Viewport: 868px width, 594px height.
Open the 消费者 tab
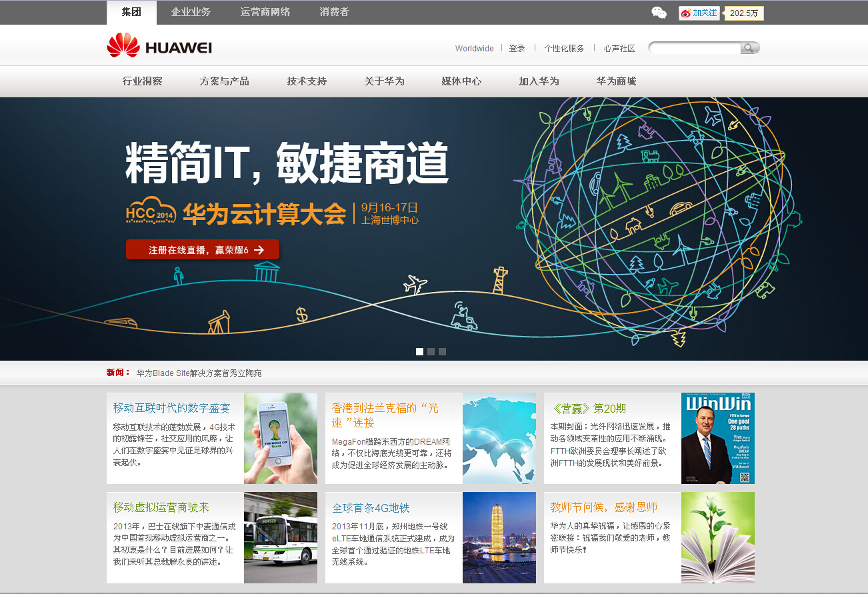334,12
